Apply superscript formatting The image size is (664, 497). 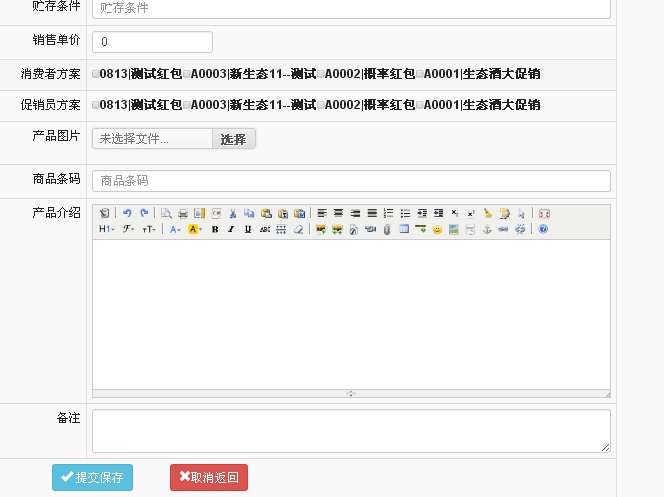471,213
